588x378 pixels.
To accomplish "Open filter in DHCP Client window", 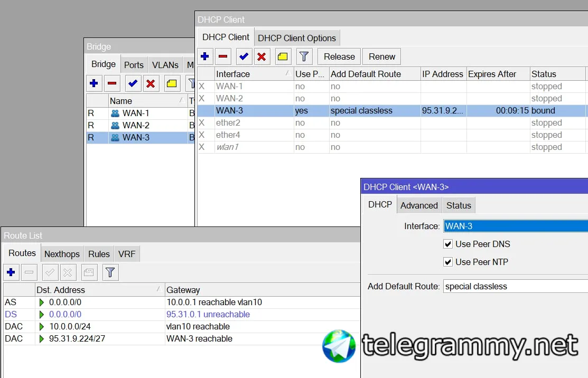I will click(304, 56).
